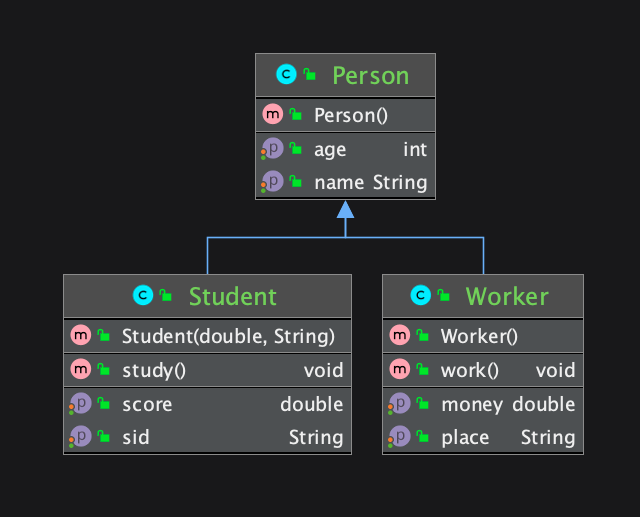Viewport: 640px width, 517px height.
Task: Click the inheritance arrowhead below Person
Action: pos(345,209)
